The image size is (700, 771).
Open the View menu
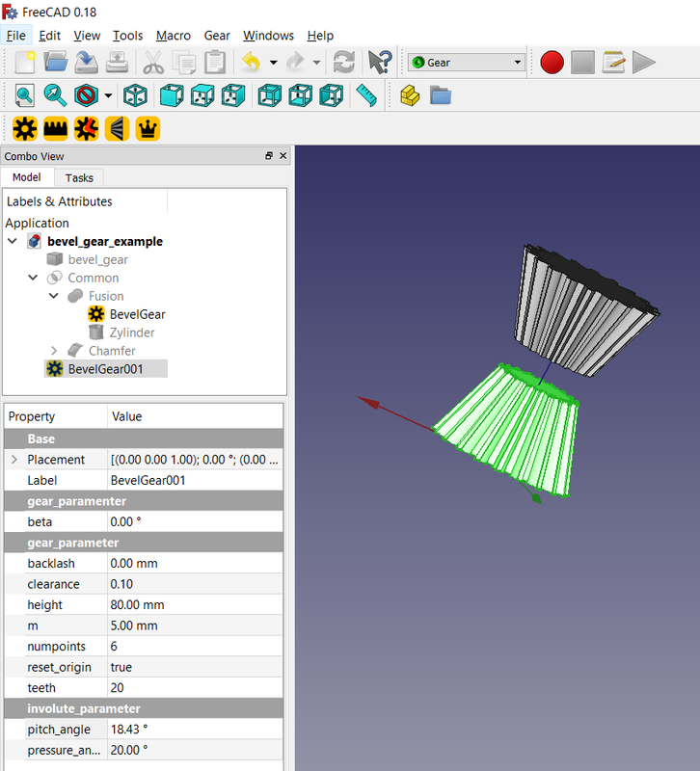(x=87, y=36)
